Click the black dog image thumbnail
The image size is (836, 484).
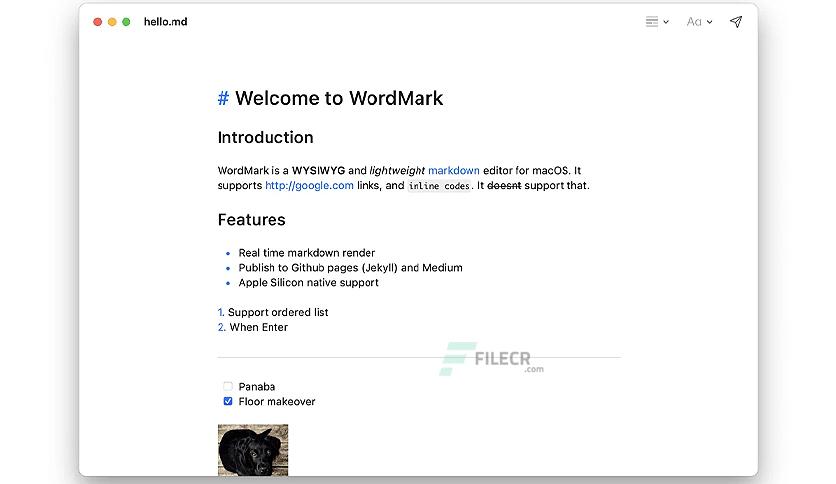click(253, 450)
